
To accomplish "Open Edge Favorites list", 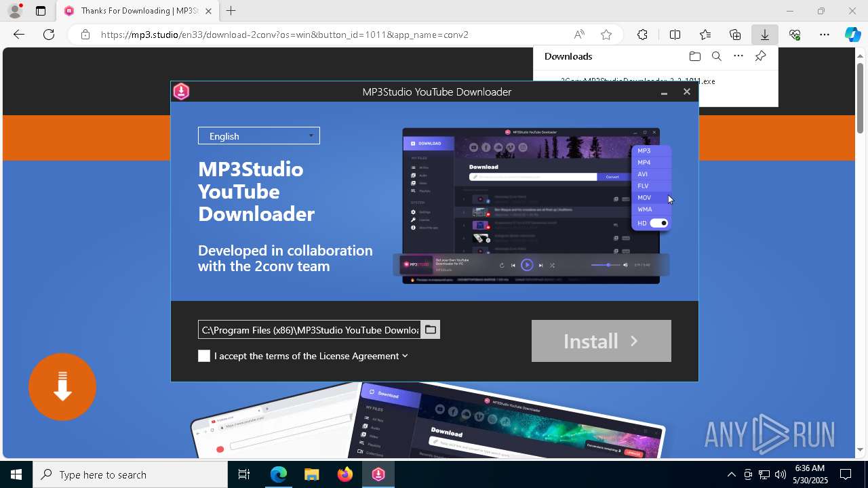I will click(x=705, y=35).
